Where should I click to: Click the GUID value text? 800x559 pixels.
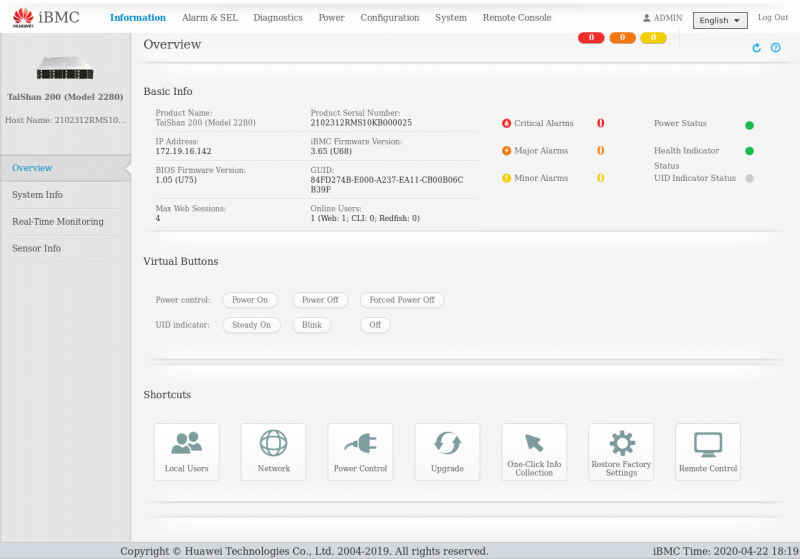click(x=387, y=185)
